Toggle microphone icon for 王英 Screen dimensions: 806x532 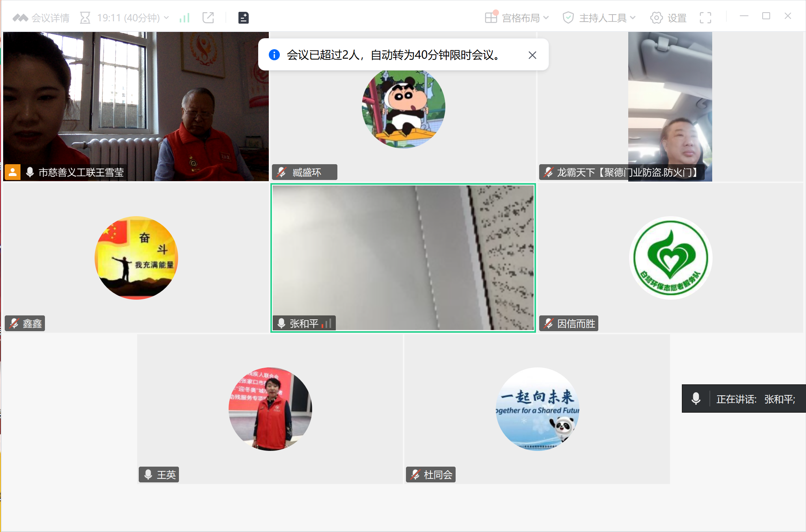(x=148, y=475)
